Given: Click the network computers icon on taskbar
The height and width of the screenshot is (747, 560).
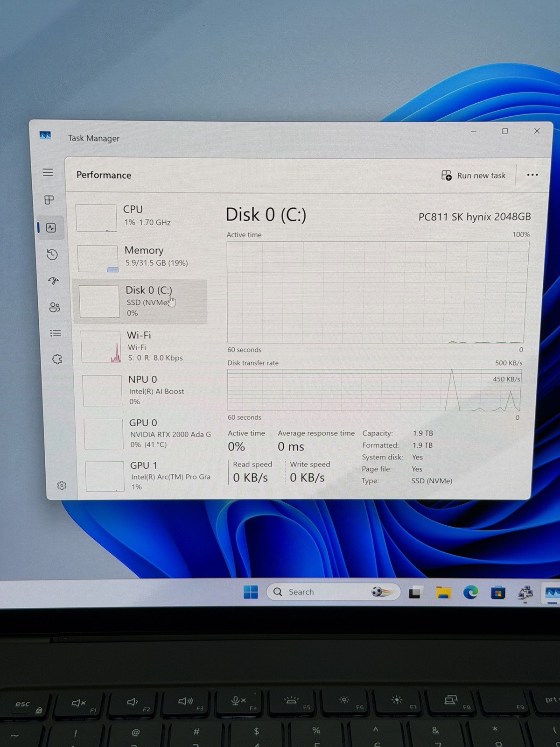Looking at the screenshot, I should tap(525, 593).
